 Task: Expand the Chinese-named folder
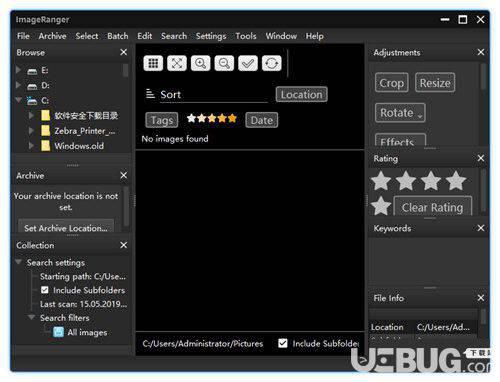click(x=31, y=115)
